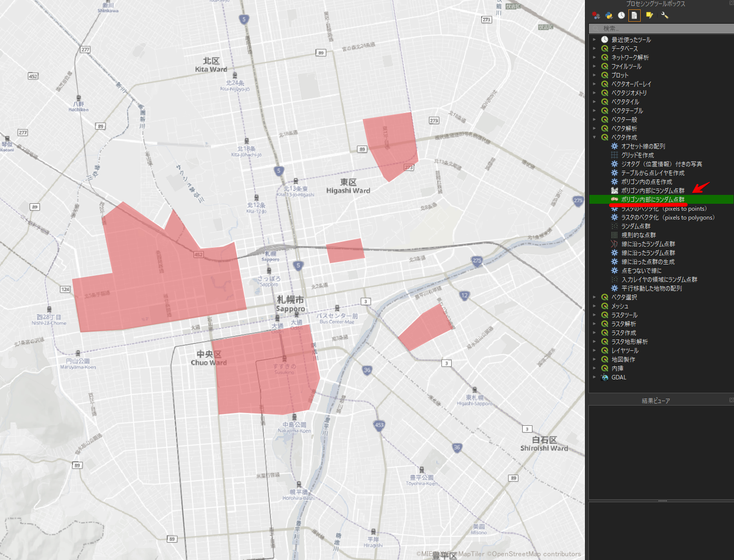Select the ベクタ解析 group row

pyautogui.click(x=661, y=128)
